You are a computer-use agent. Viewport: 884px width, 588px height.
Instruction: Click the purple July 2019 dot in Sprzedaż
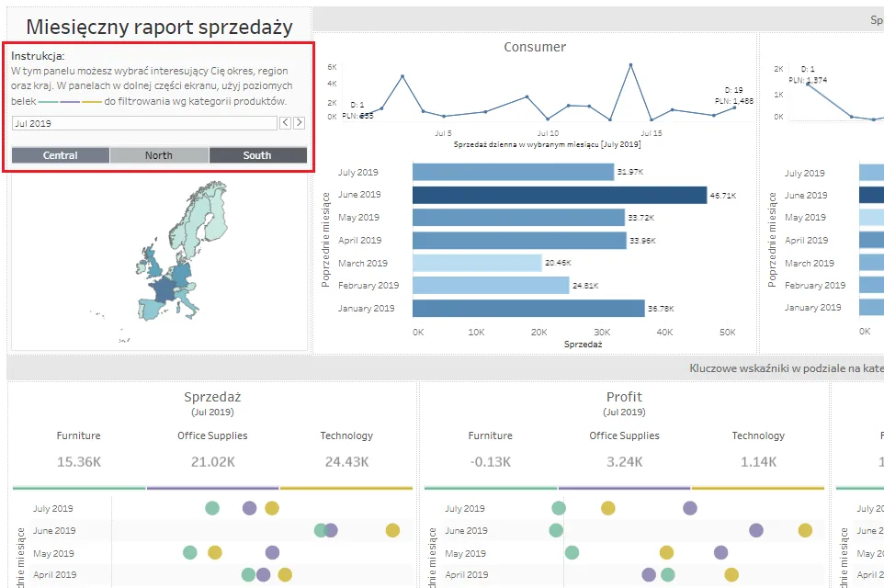[x=250, y=508]
